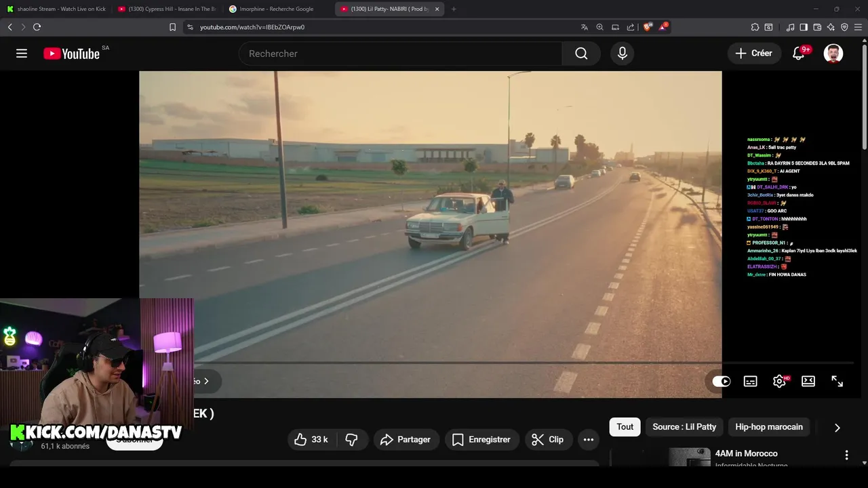Open Leo AI sparkle icon
Screen dimensions: 868x488
831,27
